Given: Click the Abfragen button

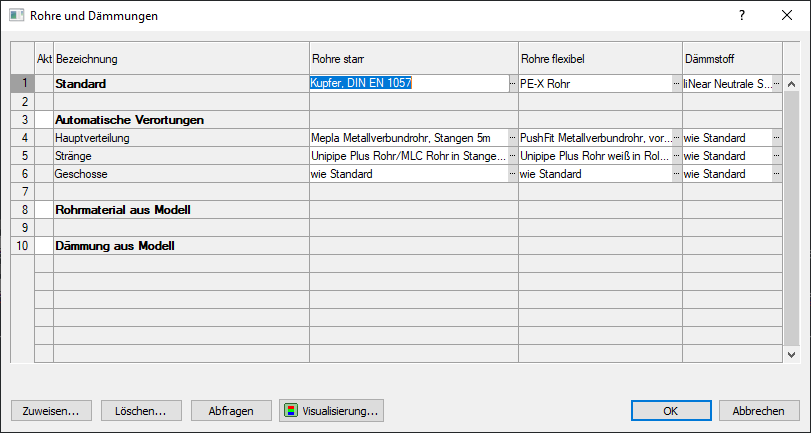Looking at the screenshot, I should 231,410.
